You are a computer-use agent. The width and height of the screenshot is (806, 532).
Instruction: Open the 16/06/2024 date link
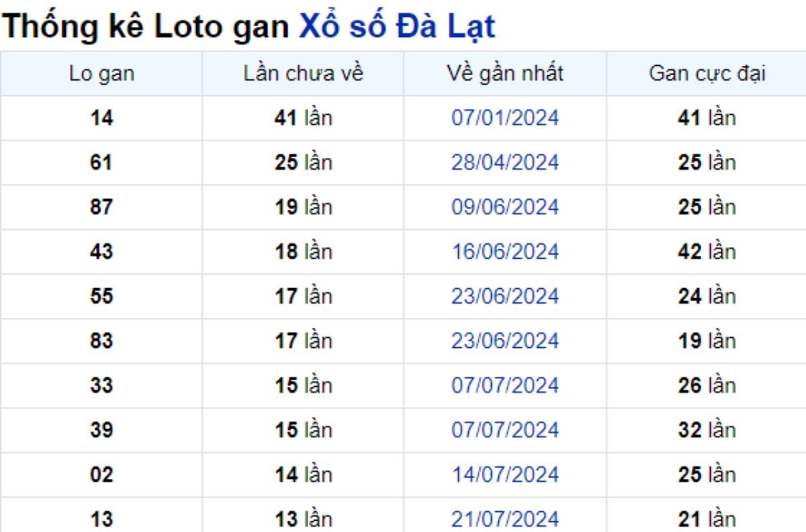pos(505,252)
